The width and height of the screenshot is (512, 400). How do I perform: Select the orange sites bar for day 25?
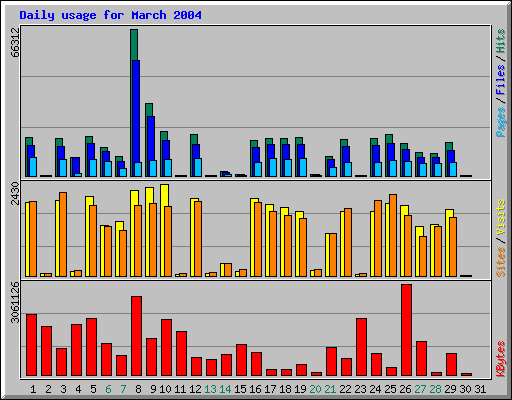393,235
